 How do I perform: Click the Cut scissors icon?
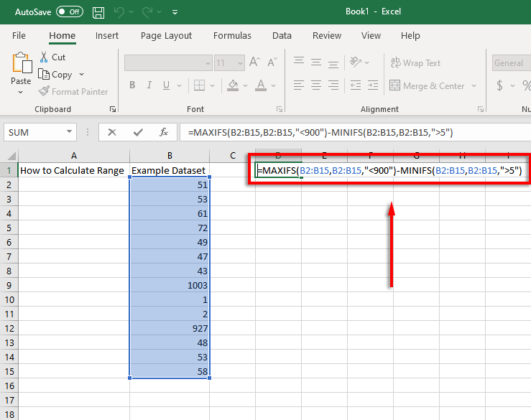click(x=44, y=57)
